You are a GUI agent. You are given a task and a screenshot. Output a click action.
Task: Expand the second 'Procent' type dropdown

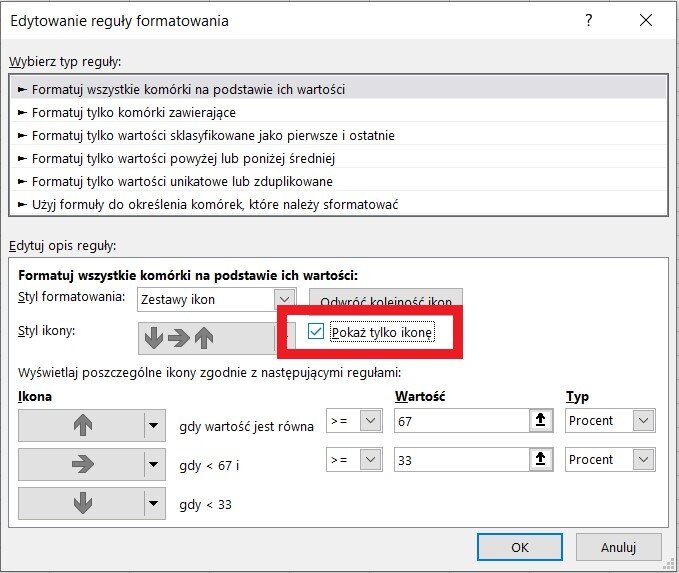coord(643,460)
